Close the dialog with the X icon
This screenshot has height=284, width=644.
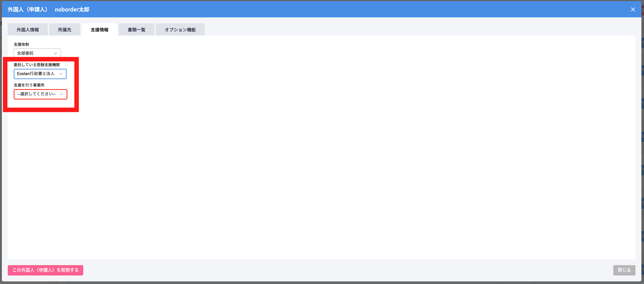633,10
